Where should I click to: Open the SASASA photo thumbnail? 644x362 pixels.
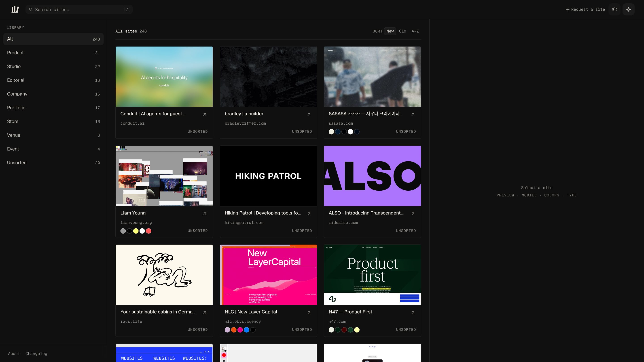pyautogui.click(x=372, y=77)
